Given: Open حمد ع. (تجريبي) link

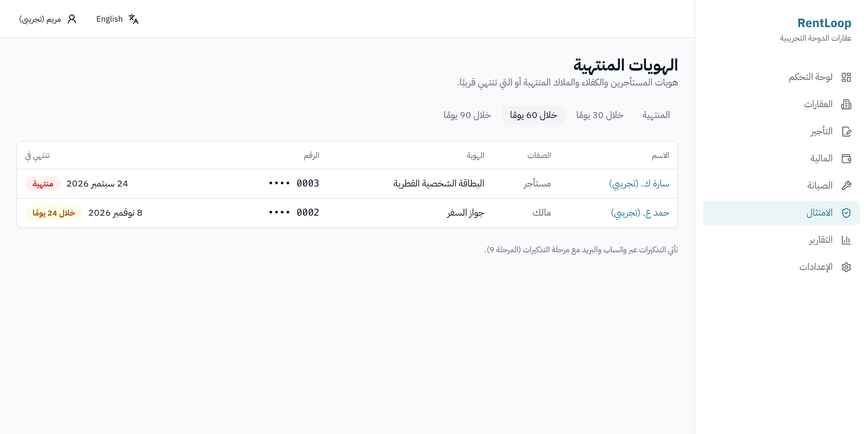Looking at the screenshot, I should pyautogui.click(x=640, y=213).
